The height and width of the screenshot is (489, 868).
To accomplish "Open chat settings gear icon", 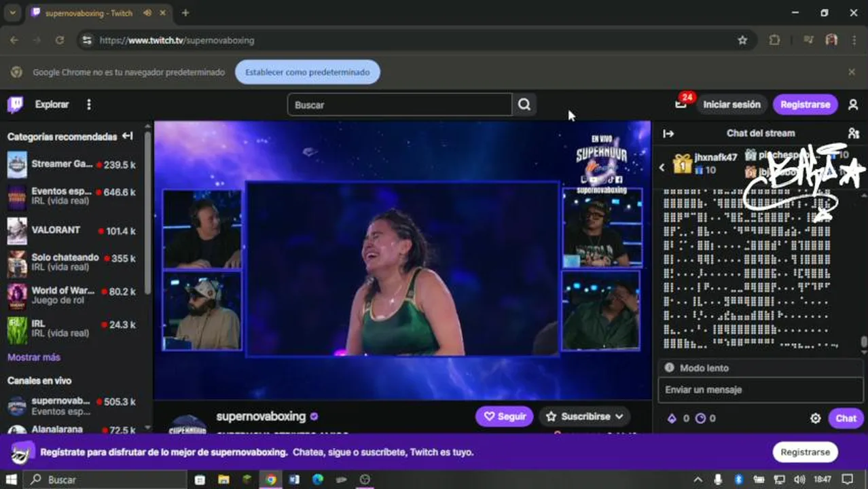I will (x=816, y=418).
